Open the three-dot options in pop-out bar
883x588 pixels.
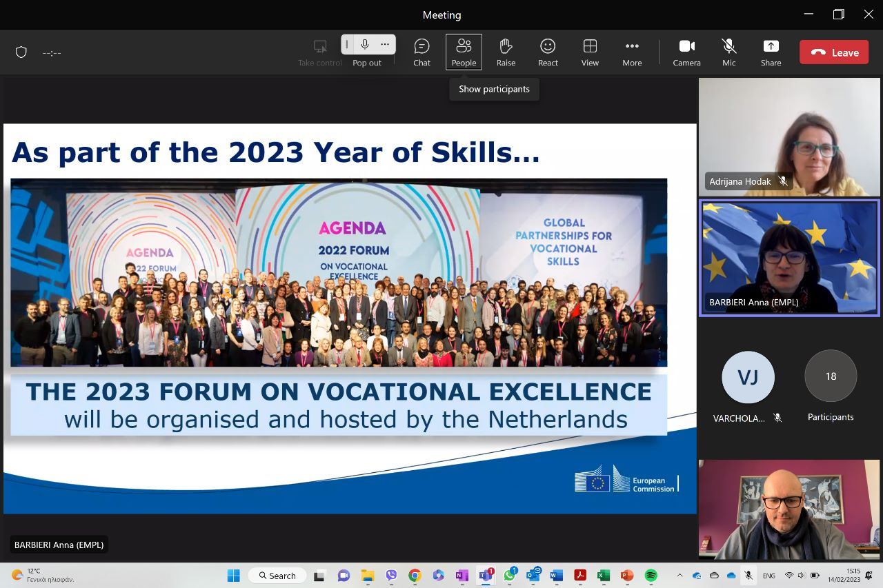[385, 45]
